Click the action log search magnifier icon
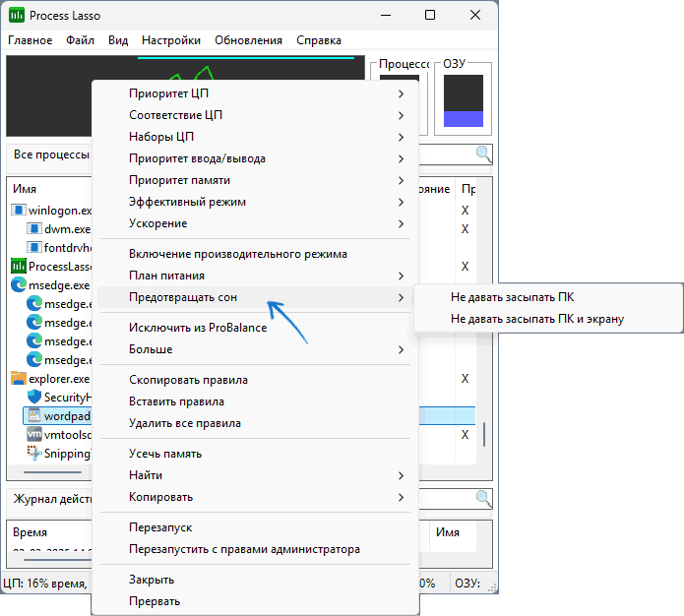 (483, 498)
